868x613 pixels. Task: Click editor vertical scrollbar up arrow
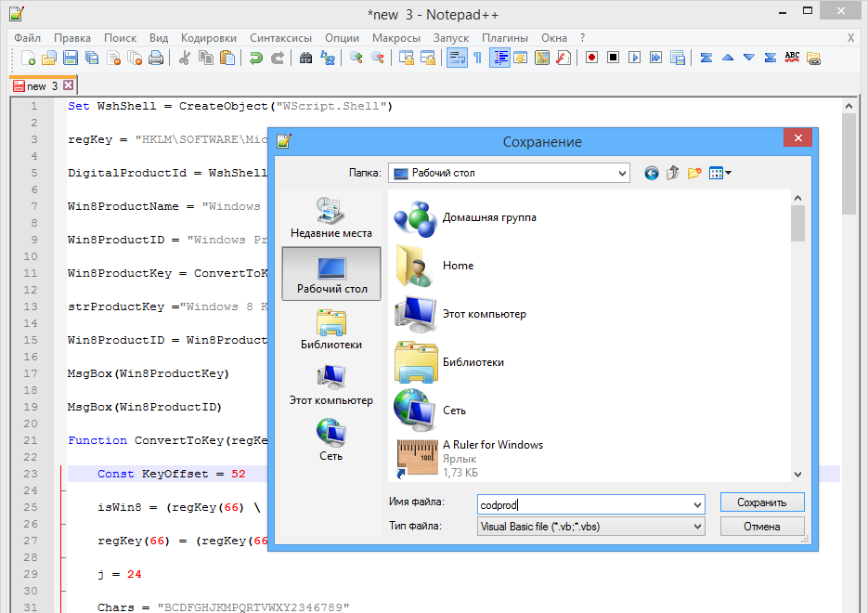[849, 106]
